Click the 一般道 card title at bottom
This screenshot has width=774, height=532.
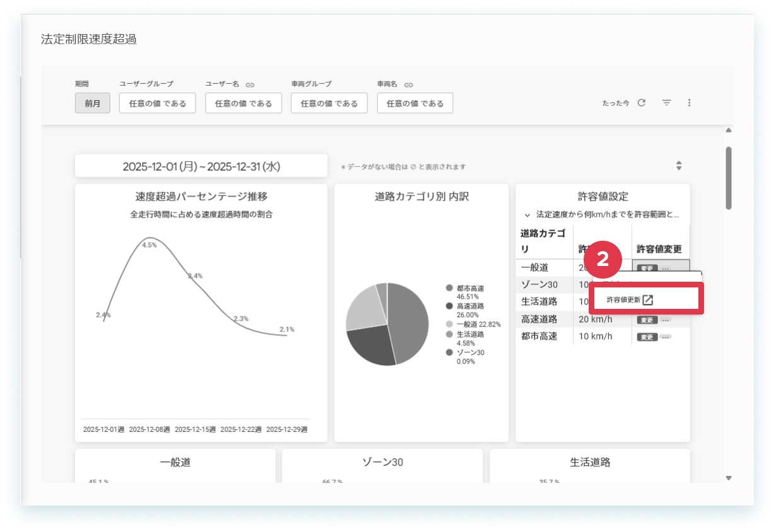coord(175,462)
